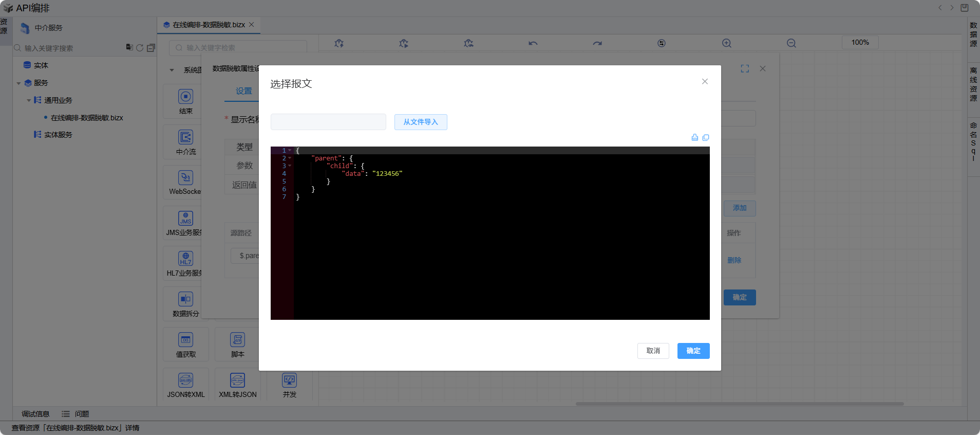Click the refresh icon in resource panel
Screen dimensions: 980x435
click(x=140, y=47)
